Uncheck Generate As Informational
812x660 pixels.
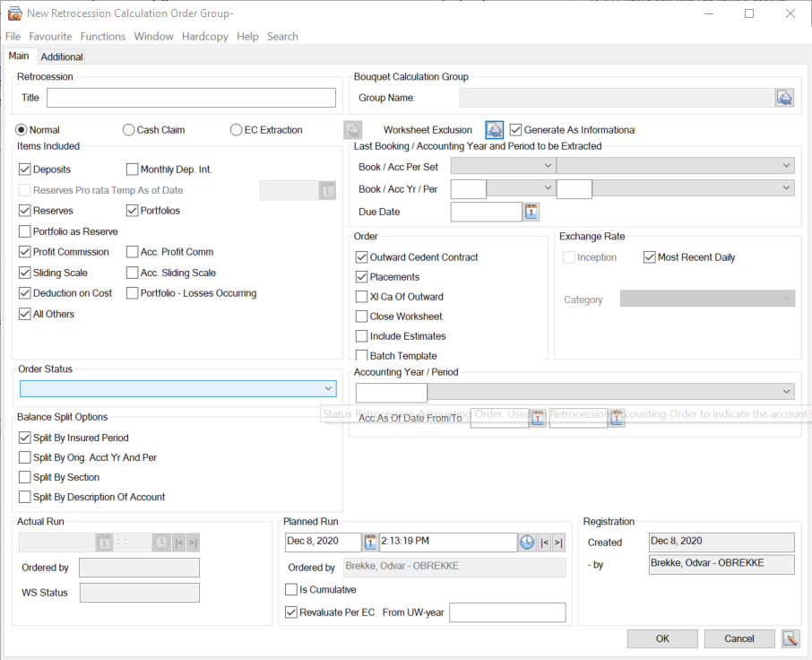(515, 129)
